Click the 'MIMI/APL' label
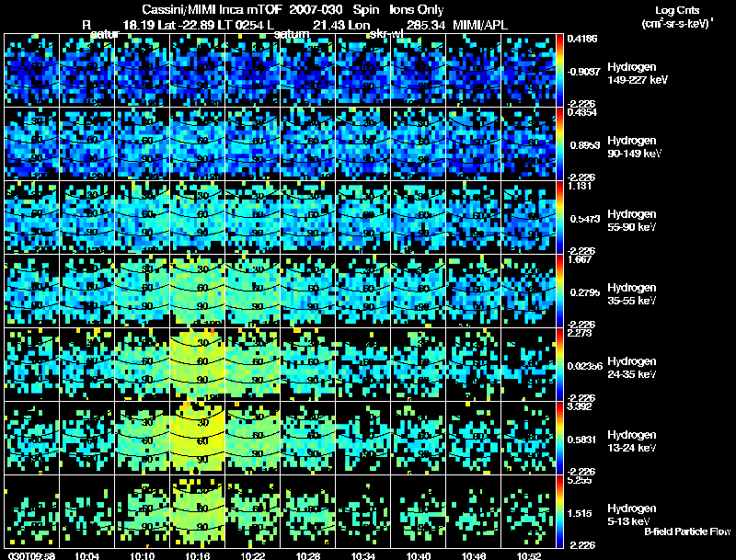The height and width of the screenshot is (560, 736). pyautogui.click(x=479, y=26)
